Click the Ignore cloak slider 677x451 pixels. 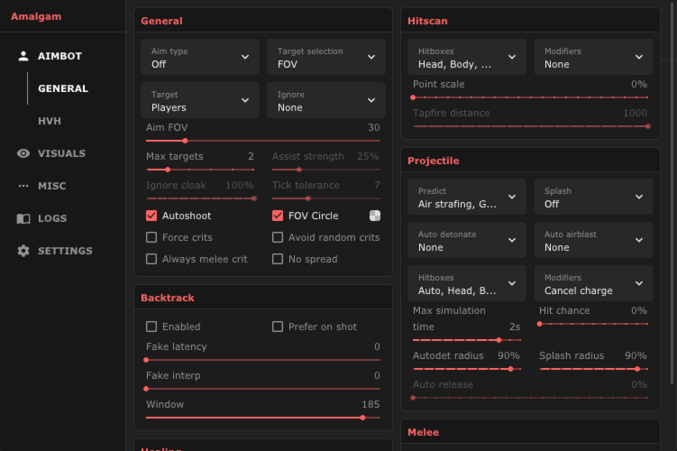pyautogui.click(x=201, y=199)
